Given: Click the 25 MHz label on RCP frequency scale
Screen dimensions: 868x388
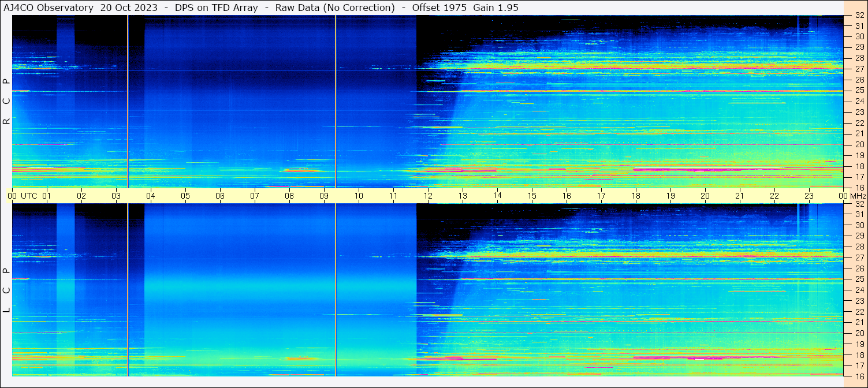Looking at the screenshot, I should [x=859, y=91].
